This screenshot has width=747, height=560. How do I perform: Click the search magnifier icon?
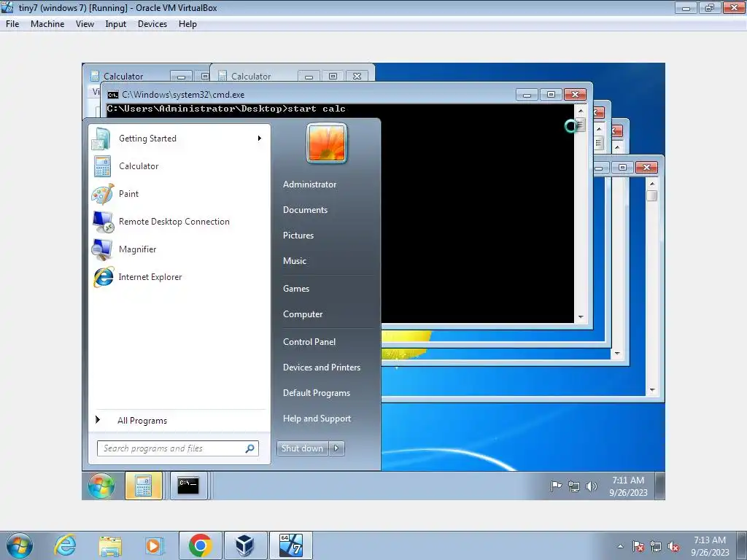pyautogui.click(x=249, y=448)
